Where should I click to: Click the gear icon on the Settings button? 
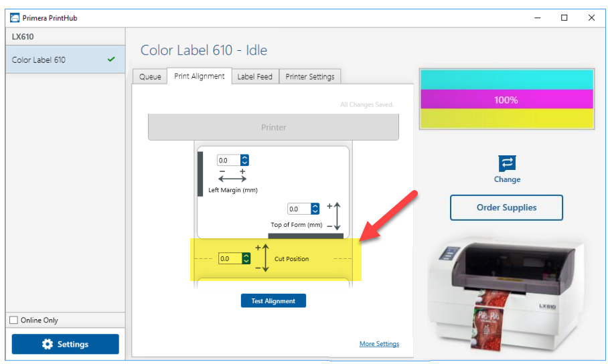click(48, 344)
